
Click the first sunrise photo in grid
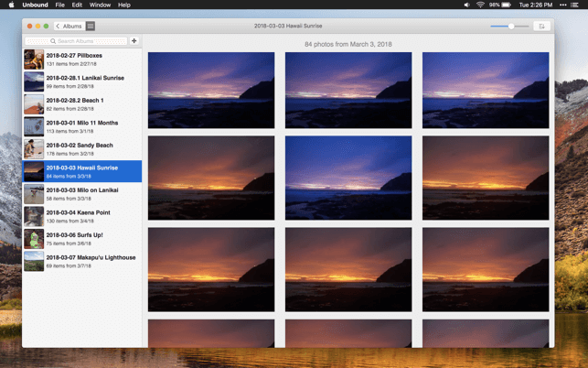pos(210,90)
